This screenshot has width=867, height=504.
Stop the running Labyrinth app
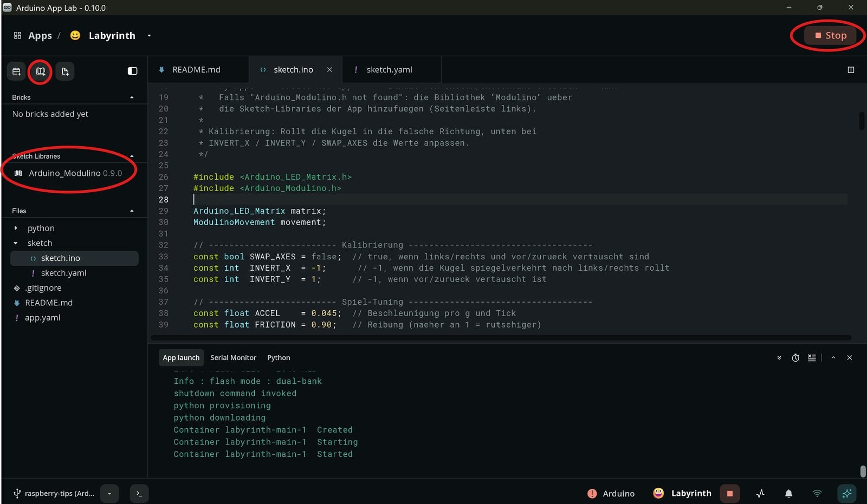(x=830, y=36)
